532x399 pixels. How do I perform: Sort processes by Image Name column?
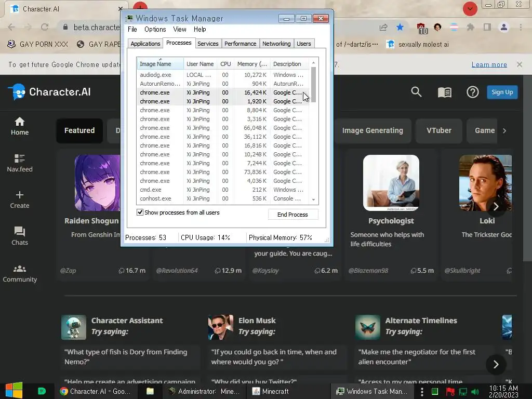(160, 64)
